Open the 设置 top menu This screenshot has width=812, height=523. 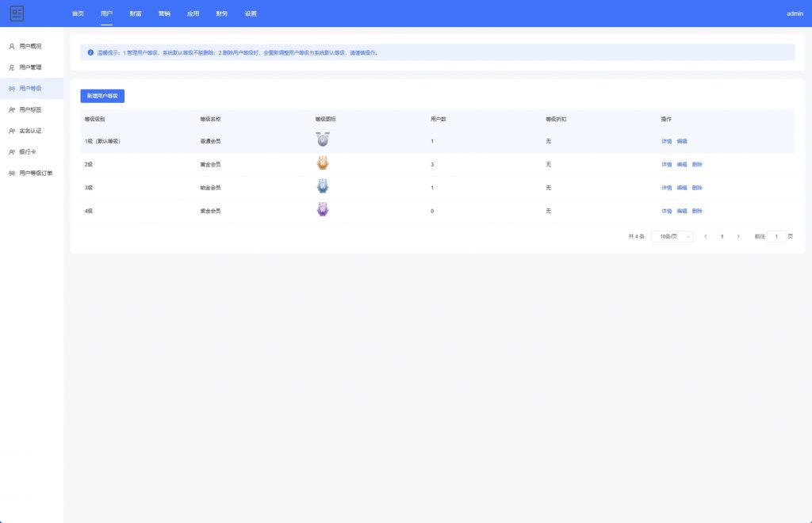[x=251, y=13]
